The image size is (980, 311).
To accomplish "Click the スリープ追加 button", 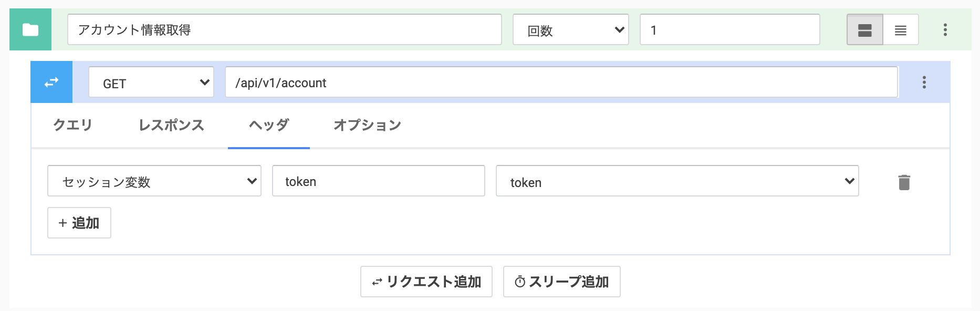I will [x=561, y=282].
